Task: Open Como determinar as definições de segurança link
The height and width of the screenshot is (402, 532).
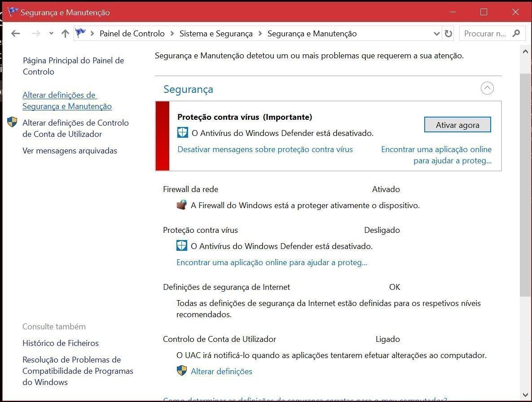Action: pos(305,399)
